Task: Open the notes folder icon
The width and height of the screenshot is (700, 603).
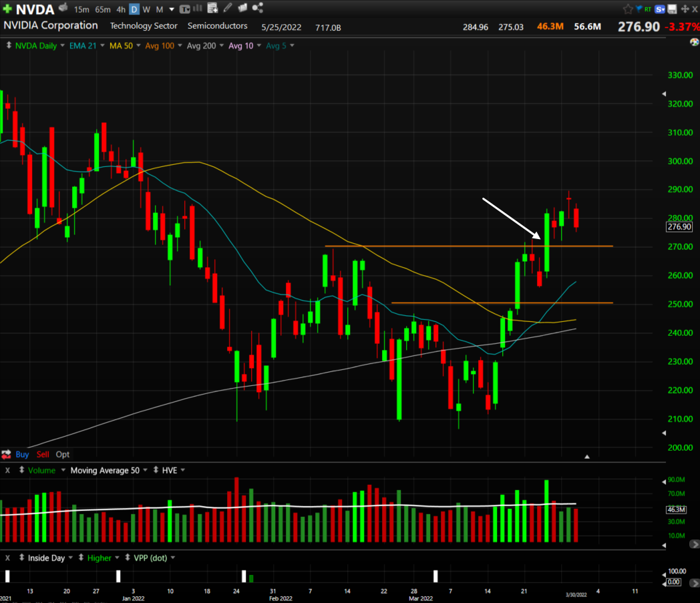Action: 242,7
